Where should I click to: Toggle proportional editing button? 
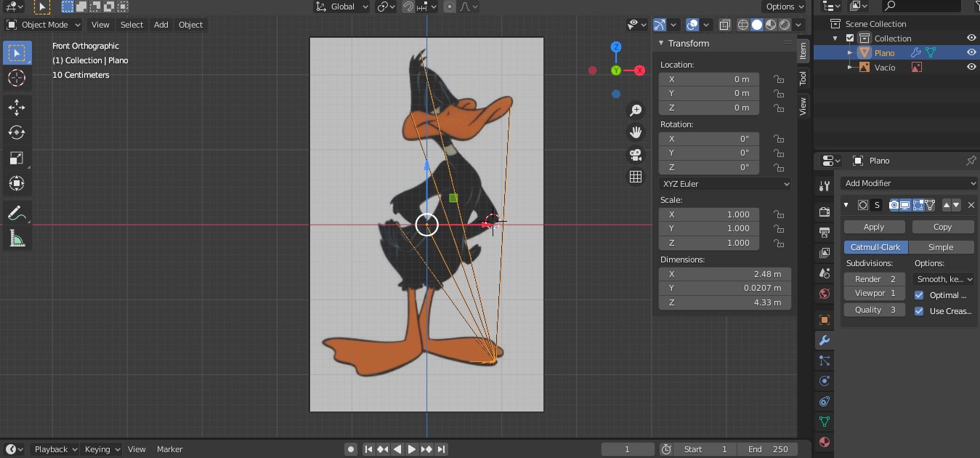[x=450, y=7]
